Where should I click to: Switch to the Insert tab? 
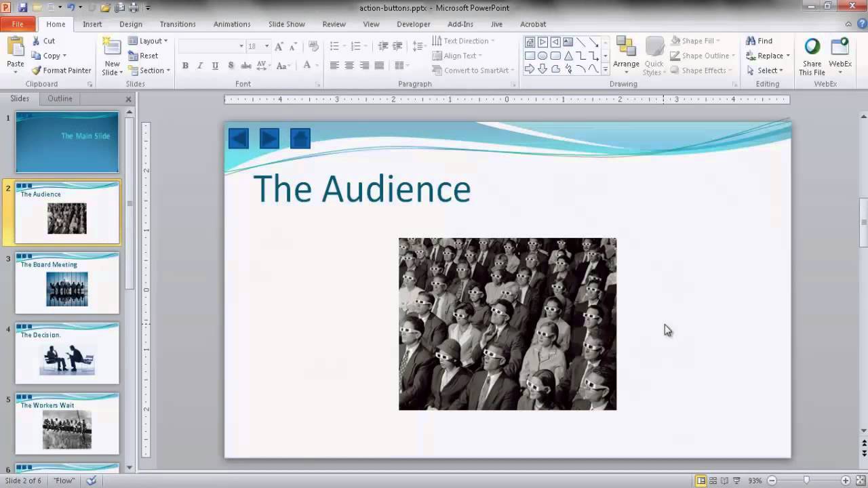point(92,24)
